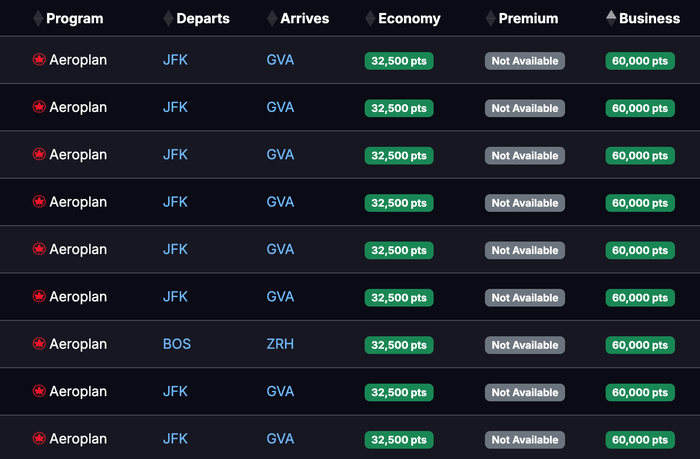700x459 pixels.
Task: Open the BOS departure airport link
Action: coord(177,344)
